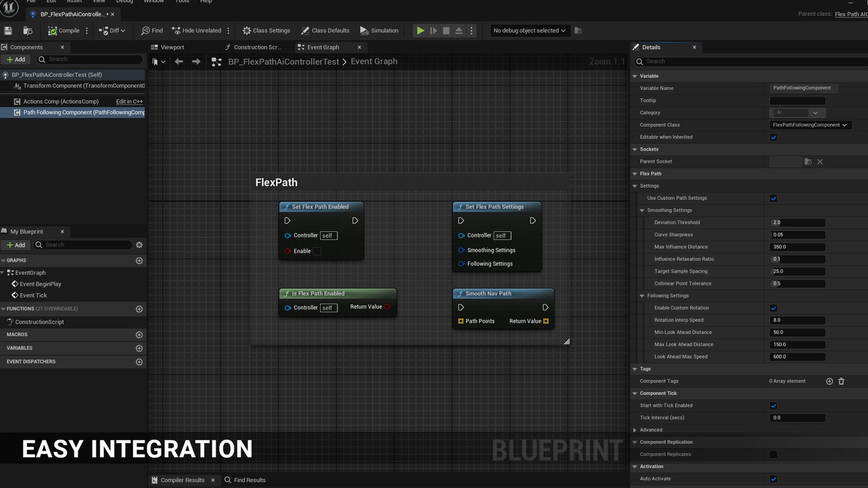Open My Blueprint settings gear
The height and width of the screenshot is (488, 868).
coord(139,245)
